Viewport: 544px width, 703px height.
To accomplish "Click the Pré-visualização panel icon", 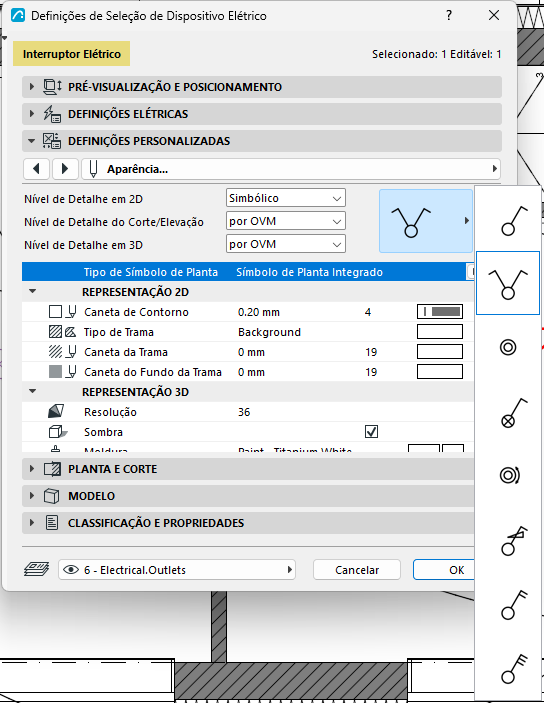I will [52, 87].
